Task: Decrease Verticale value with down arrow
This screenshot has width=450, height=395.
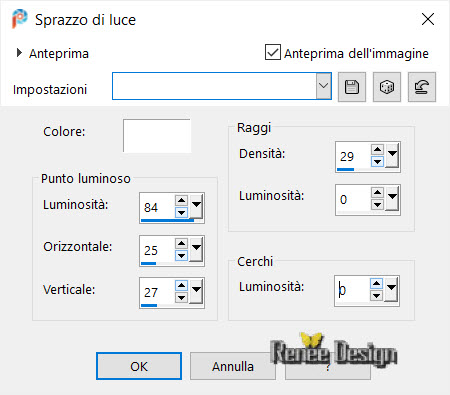Action: pyautogui.click(x=181, y=297)
